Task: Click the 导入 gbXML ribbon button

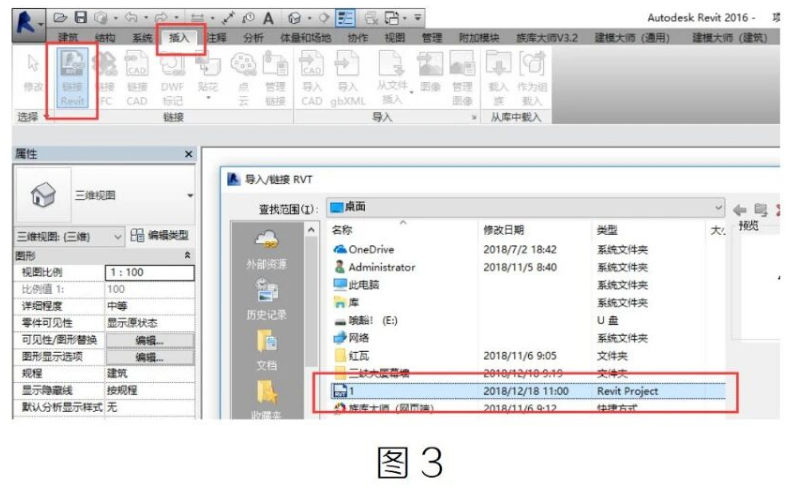Action: click(x=348, y=78)
